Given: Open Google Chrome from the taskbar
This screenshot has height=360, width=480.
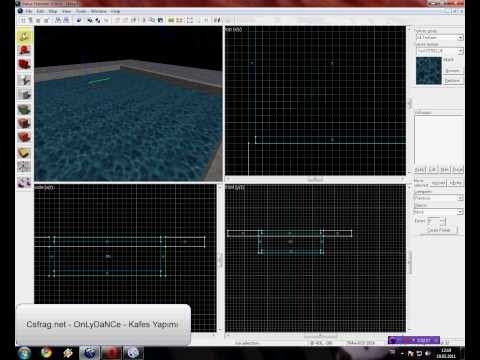Looking at the screenshot, I should 46,353.
